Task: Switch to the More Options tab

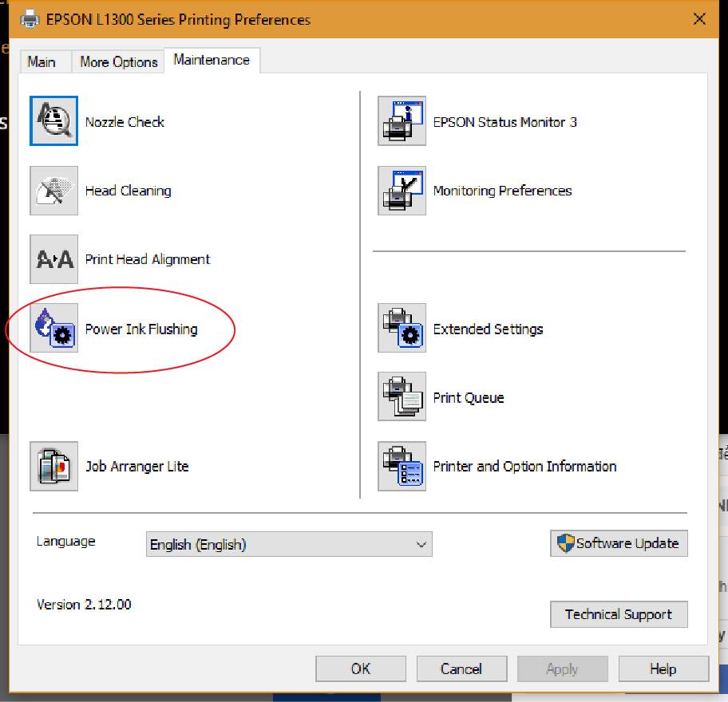Action: (x=118, y=61)
